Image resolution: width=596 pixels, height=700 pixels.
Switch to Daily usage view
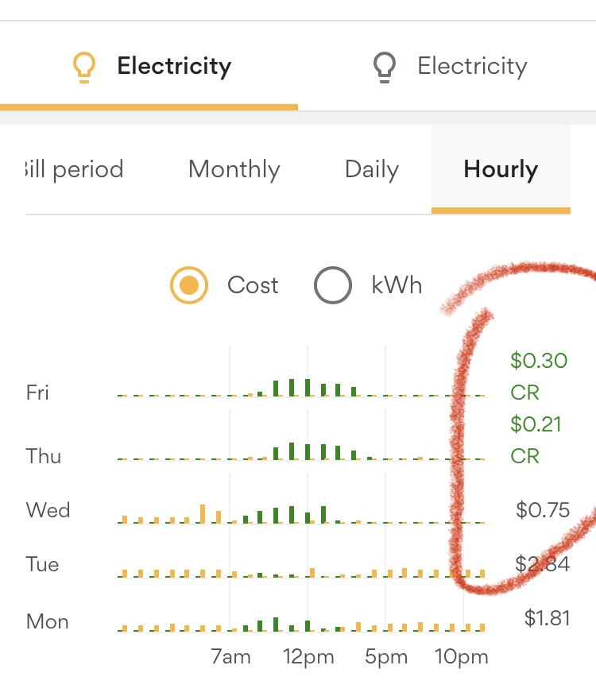371,169
